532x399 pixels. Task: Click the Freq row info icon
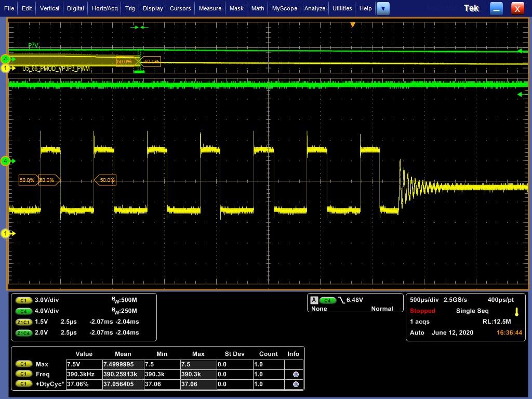pos(296,374)
